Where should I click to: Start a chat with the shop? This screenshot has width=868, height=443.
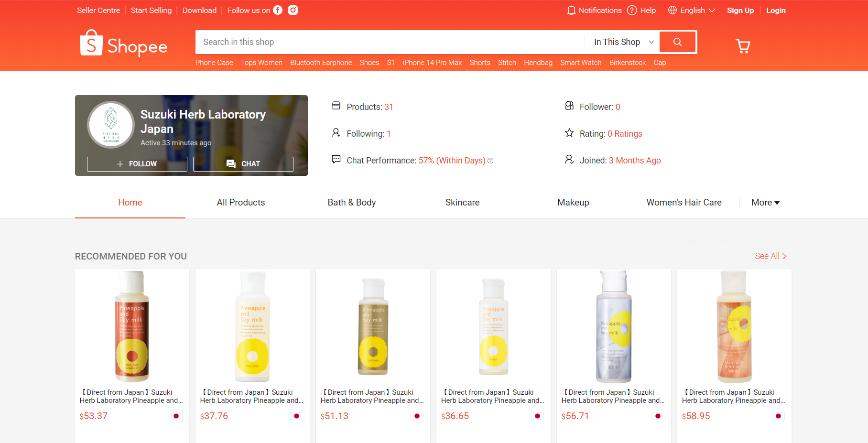coord(243,164)
